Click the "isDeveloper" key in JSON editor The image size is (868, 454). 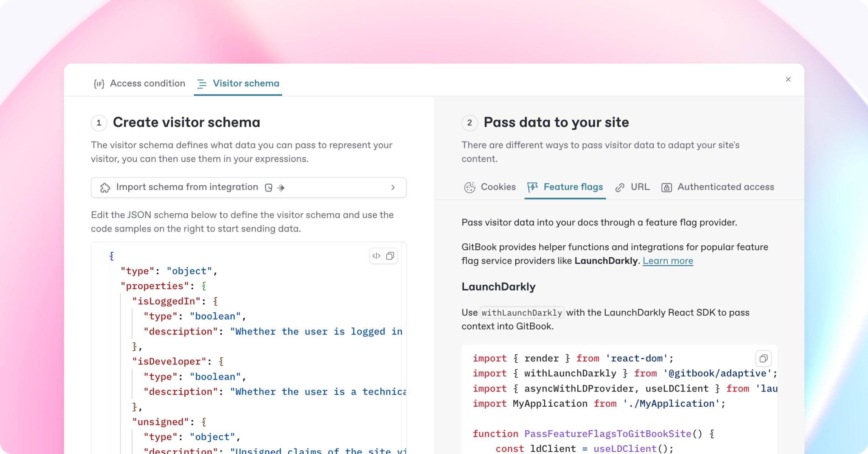click(169, 361)
